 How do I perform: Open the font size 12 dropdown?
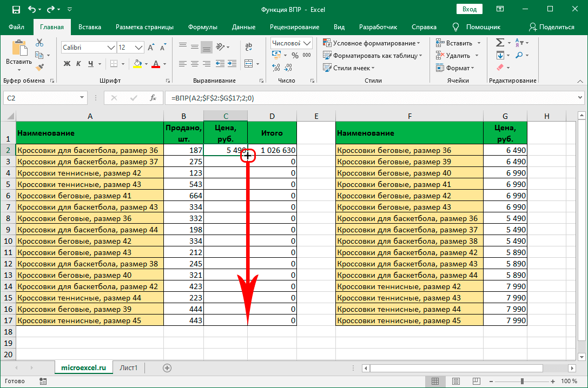pos(138,48)
